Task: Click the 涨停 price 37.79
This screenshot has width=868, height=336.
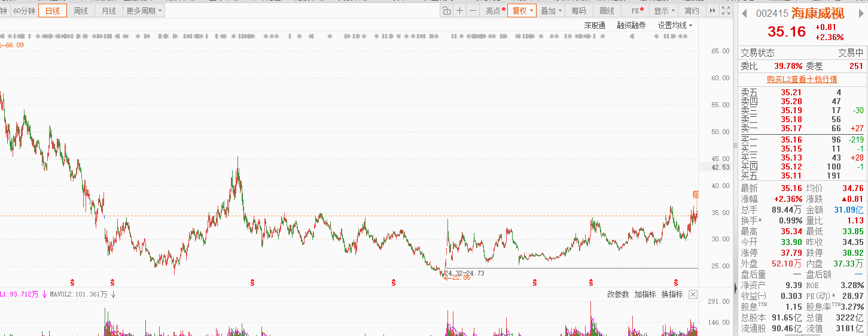Action: (x=791, y=253)
